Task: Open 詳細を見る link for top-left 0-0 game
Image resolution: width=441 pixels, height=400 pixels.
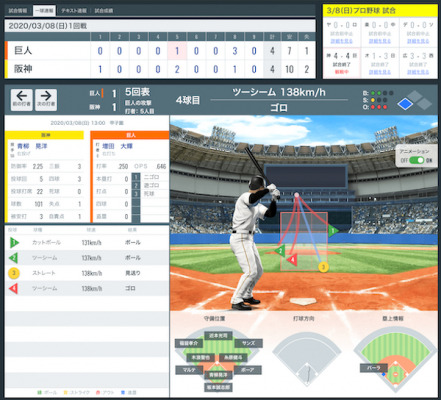Action: coord(341,41)
